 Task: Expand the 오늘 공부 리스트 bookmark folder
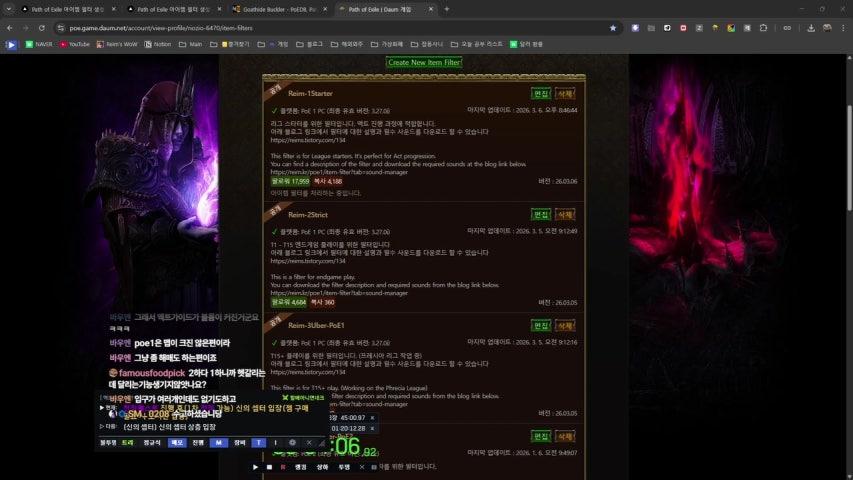(x=477, y=44)
